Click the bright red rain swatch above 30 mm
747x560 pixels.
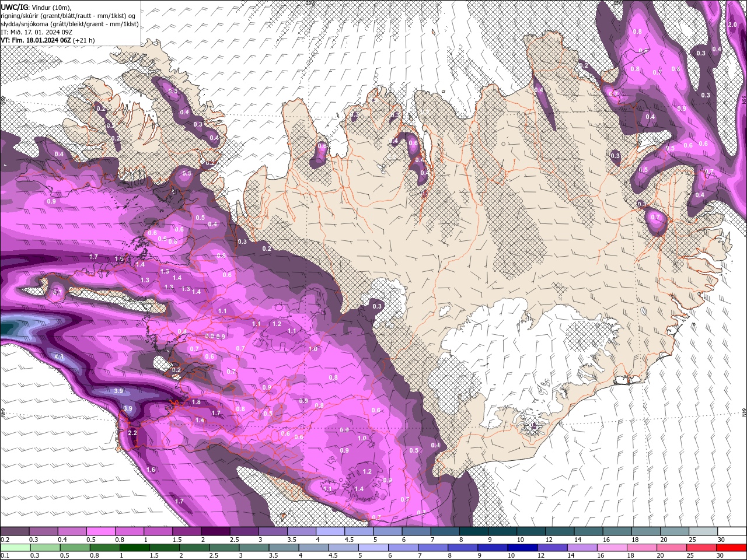(731, 548)
